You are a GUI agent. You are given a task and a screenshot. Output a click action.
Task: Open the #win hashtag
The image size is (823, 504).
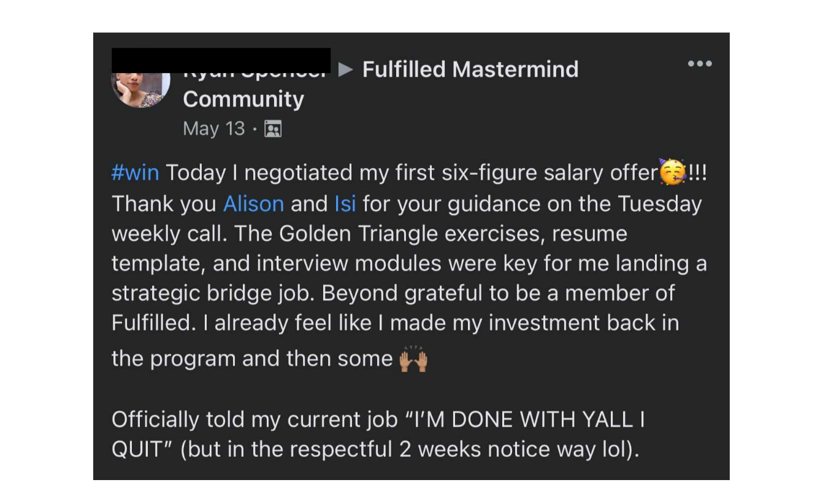pyautogui.click(x=136, y=173)
